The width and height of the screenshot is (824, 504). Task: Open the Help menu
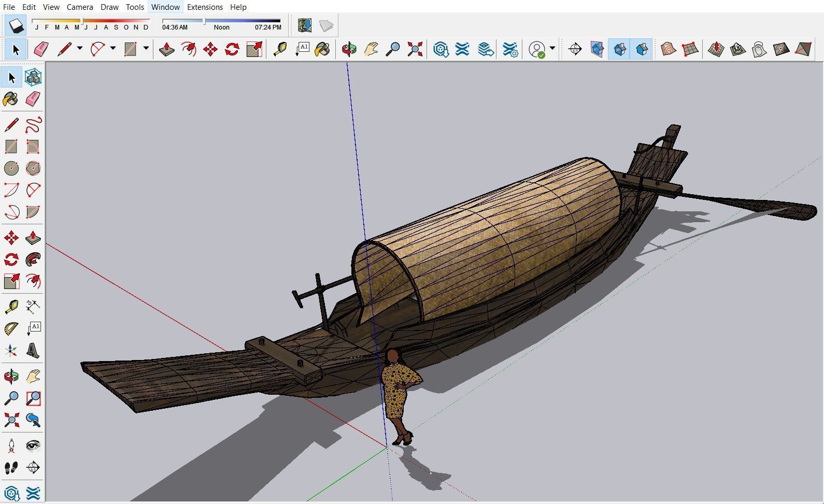click(238, 7)
